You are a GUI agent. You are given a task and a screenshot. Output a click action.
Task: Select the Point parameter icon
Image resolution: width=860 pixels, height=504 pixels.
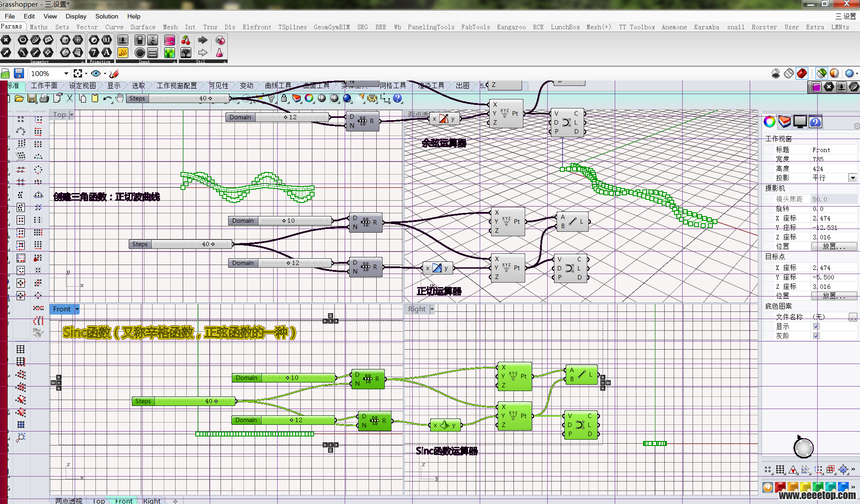coord(5,40)
